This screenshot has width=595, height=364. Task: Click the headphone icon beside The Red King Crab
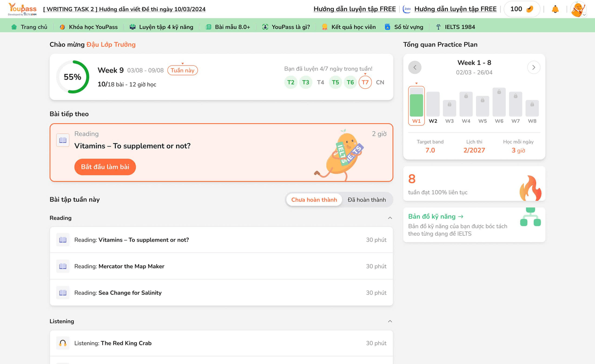tap(63, 343)
